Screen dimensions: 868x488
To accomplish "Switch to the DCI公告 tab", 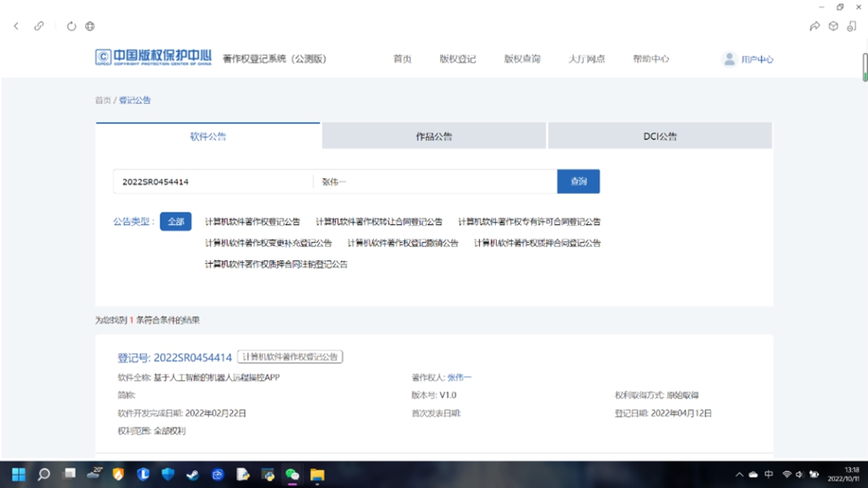I will [660, 136].
